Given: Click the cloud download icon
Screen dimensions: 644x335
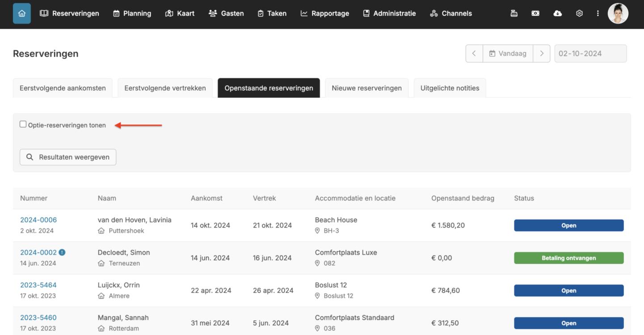Looking at the screenshot, I should click(557, 13).
